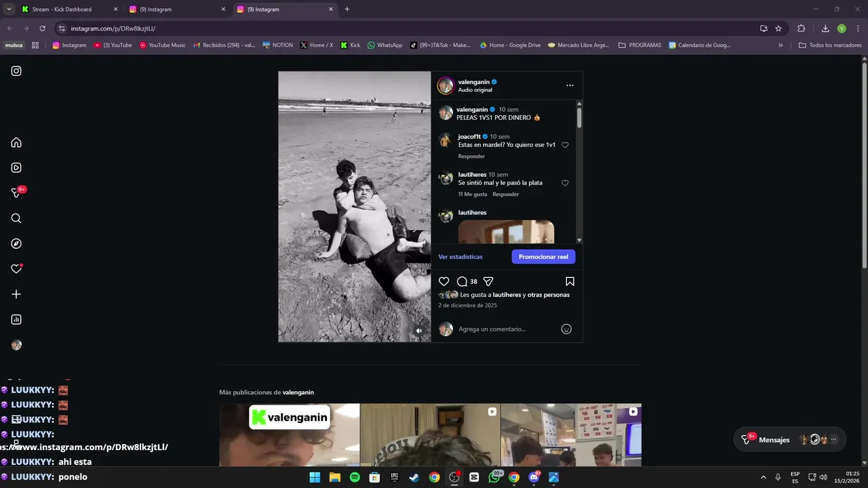Reply to joacof1t's comment via Responder
Image resolution: width=868 pixels, height=488 pixels.
pyautogui.click(x=471, y=157)
